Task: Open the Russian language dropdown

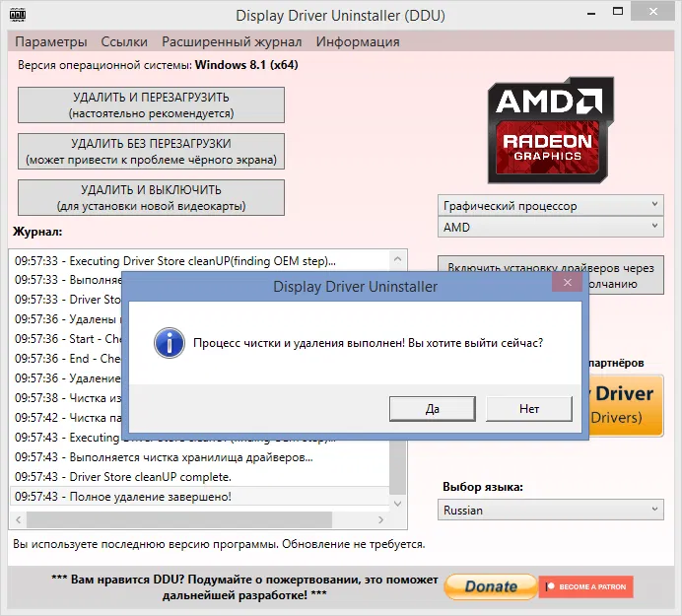Action: pyautogui.click(x=551, y=510)
